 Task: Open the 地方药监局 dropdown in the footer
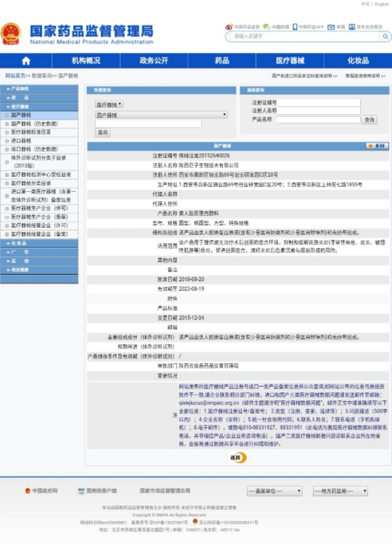point(341,491)
